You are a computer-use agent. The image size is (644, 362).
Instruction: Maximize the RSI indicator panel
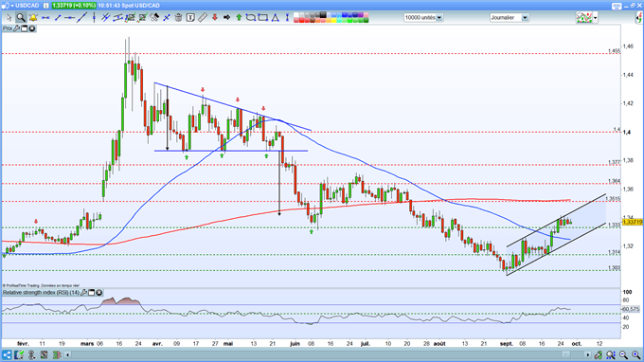[92, 293]
